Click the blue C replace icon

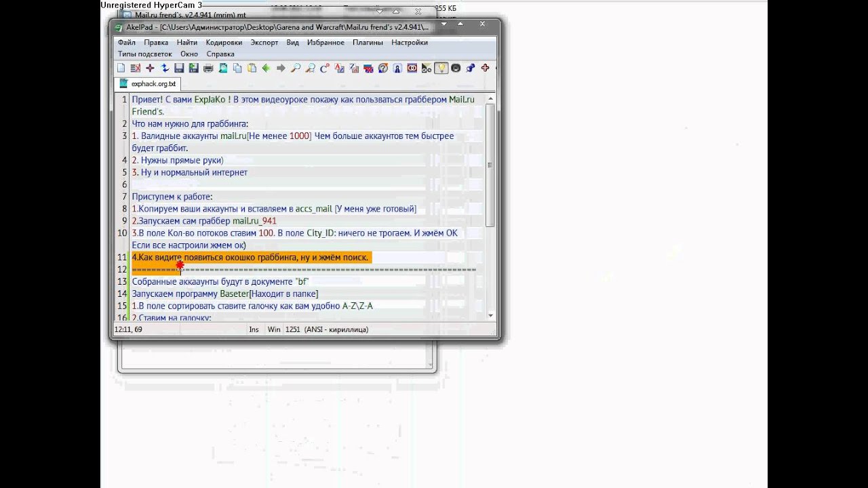tap(325, 68)
